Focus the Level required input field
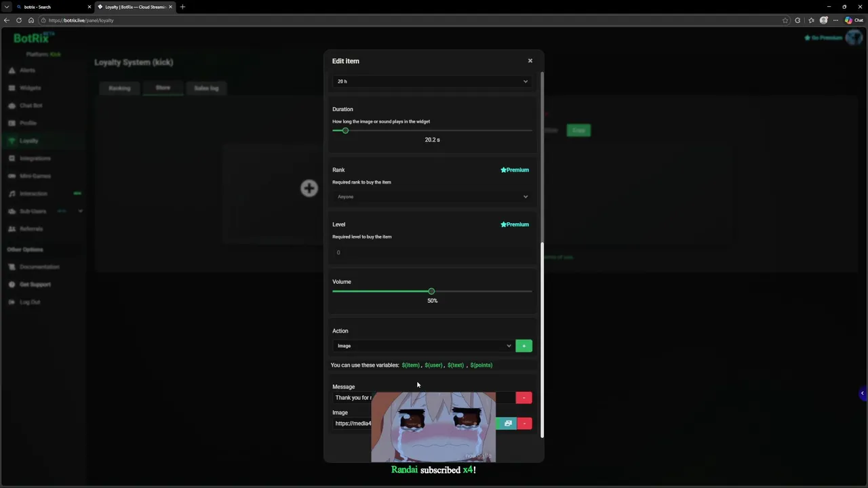 coord(432,252)
